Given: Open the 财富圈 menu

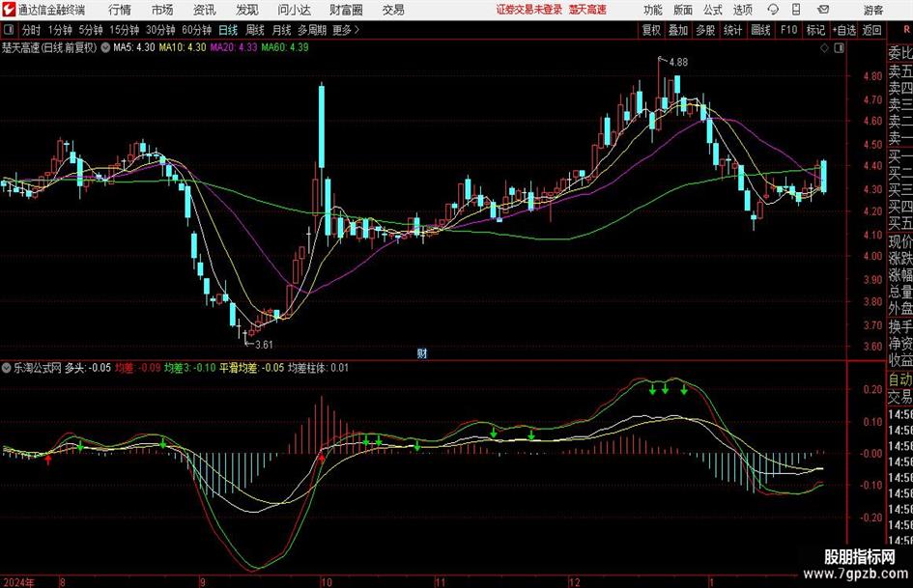Looking at the screenshot, I should [x=346, y=10].
